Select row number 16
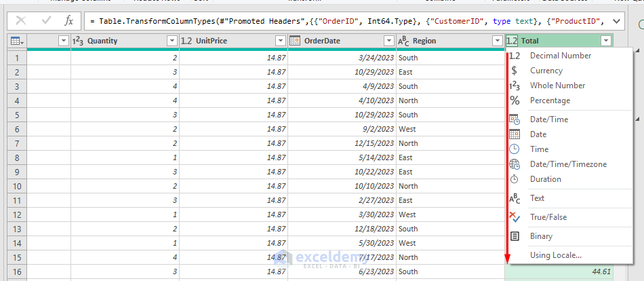644x281 pixels. click(x=17, y=271)
